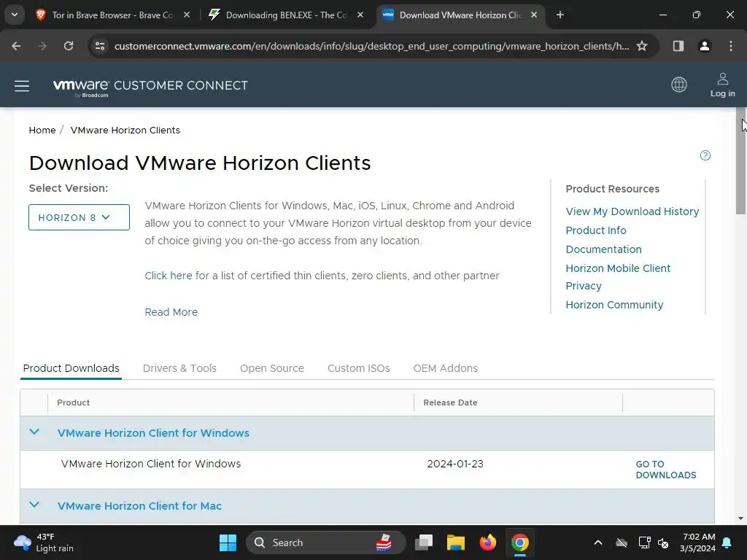Click the browser forward arrow
Image resolution: width=747 pixels, height=560 pixels.
click(x=42, y=46)
